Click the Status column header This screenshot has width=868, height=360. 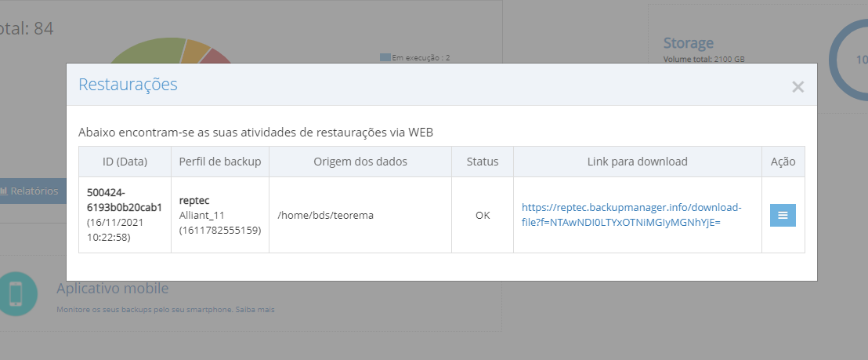pyautogui.click(x=483, y=162)
